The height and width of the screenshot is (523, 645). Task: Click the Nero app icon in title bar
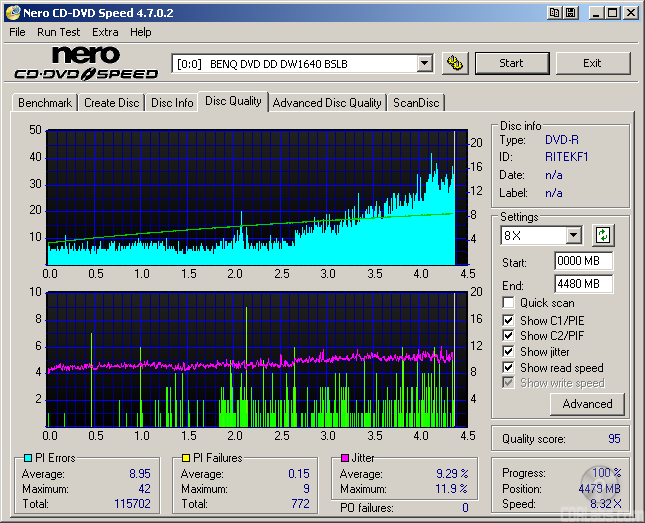point(13,13)
